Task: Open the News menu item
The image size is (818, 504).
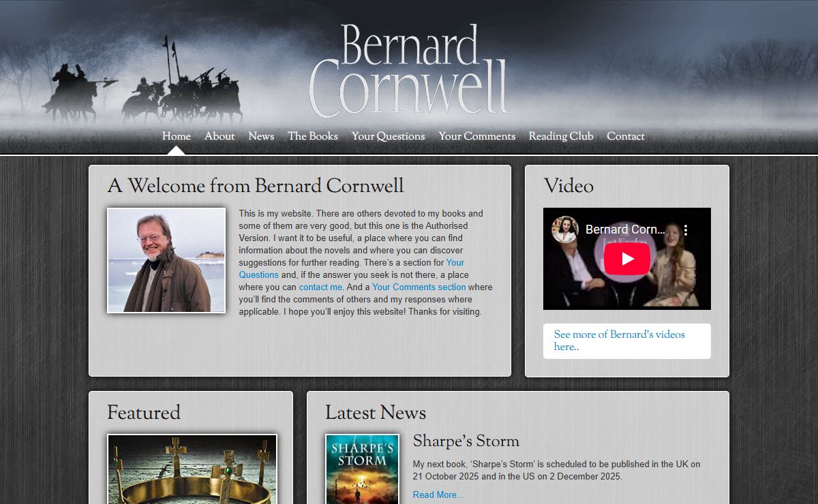Action: point(261,136)
